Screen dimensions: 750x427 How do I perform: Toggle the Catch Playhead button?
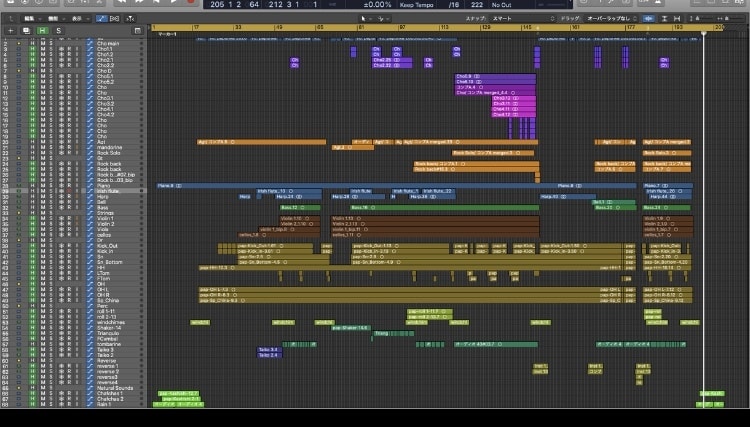click(x=130, y=19)
